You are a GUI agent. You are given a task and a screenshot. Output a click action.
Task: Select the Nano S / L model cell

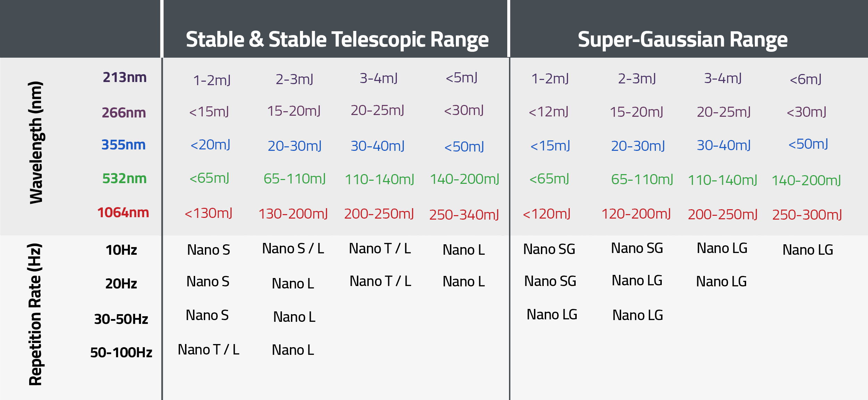(x=293, y=248)
